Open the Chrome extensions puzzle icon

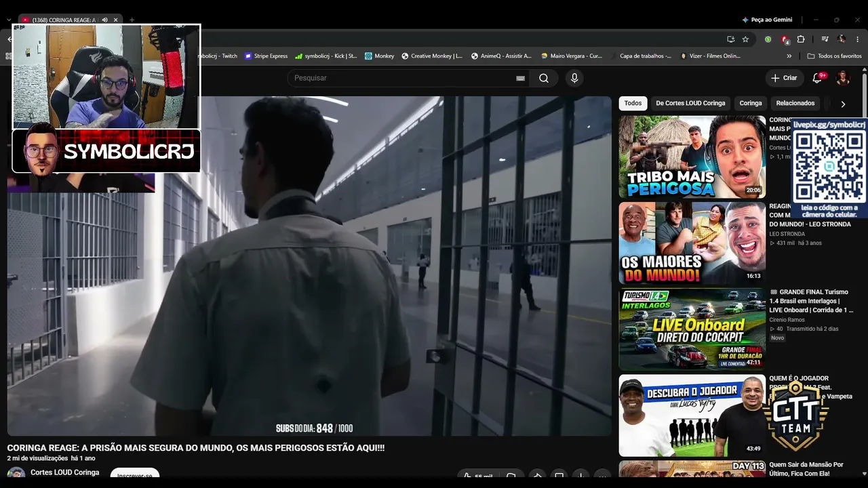pos(801,39)
